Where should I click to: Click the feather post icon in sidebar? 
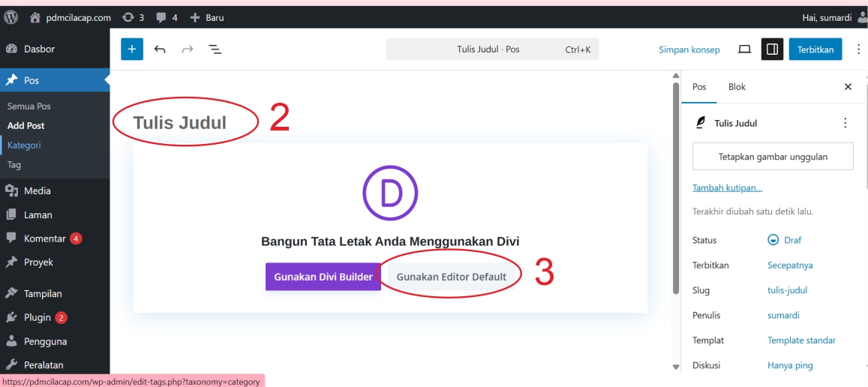pyautogui.click(x=700, y=123)
